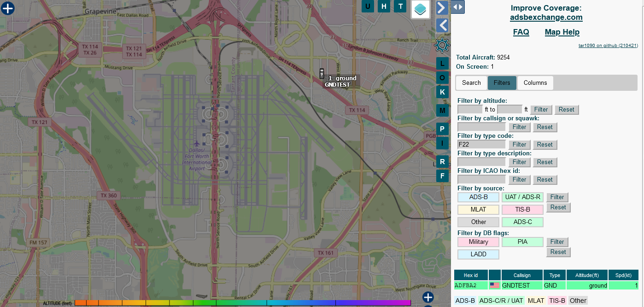Reset the DB flags filter

(558, 252)
